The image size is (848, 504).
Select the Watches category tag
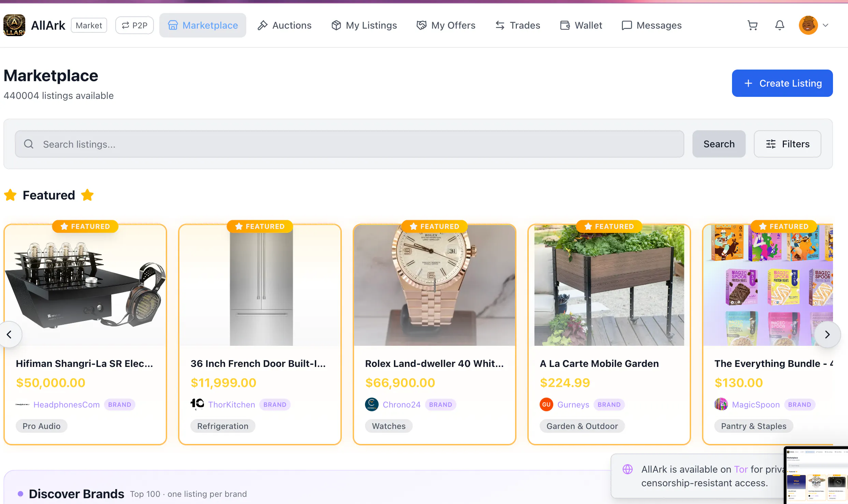point(389,426)
